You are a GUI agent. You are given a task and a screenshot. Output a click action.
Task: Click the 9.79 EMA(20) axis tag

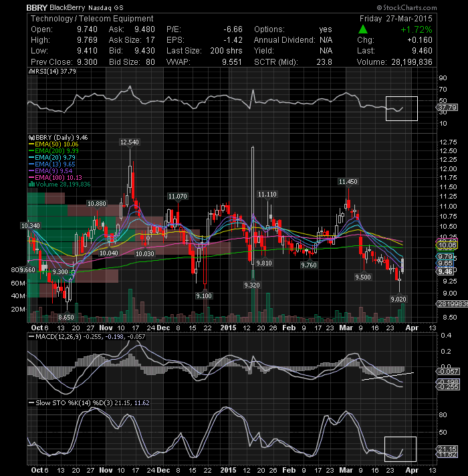445,257
